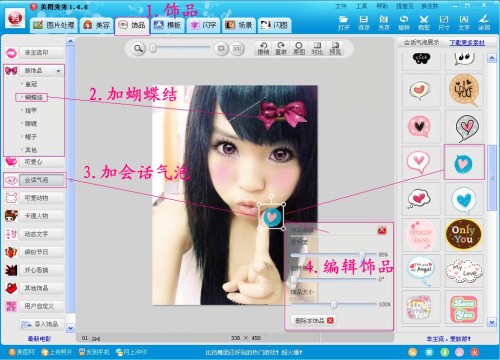Click the 重做 redo icon
This screenshot has height=360, width=500.
tap(281, 49)
